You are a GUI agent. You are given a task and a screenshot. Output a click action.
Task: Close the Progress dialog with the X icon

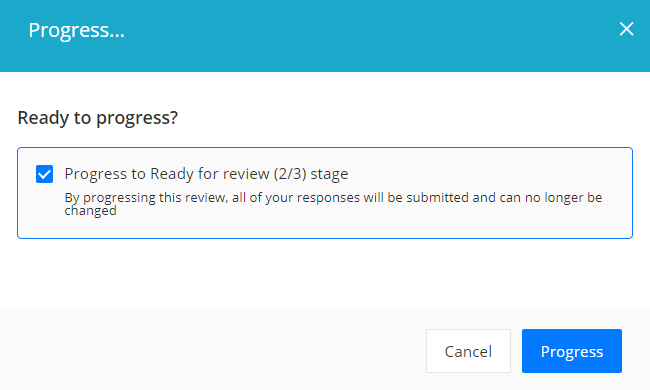coord(626,29)
